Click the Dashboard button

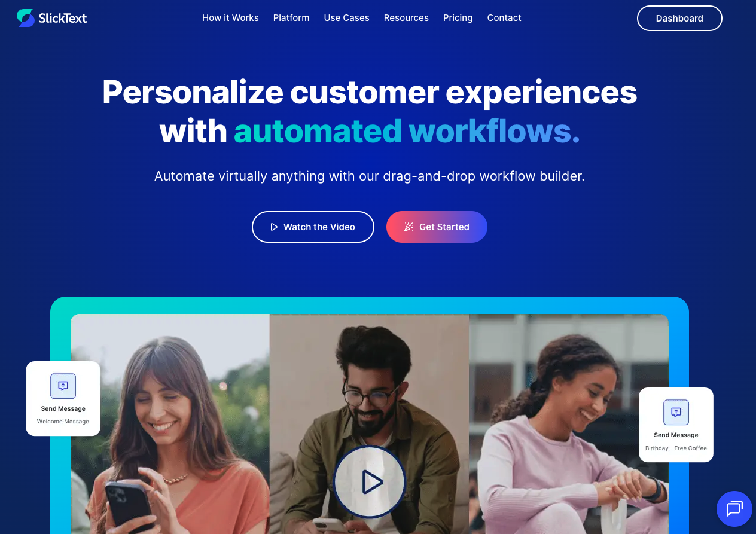[x=679, y=18]
